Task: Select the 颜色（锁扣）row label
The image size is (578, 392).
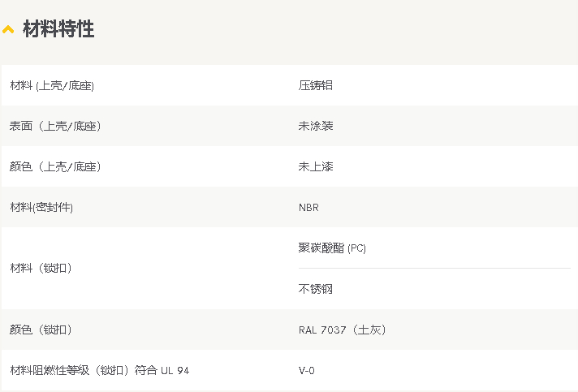Action: pyautogui.click(x=41, y=330)
